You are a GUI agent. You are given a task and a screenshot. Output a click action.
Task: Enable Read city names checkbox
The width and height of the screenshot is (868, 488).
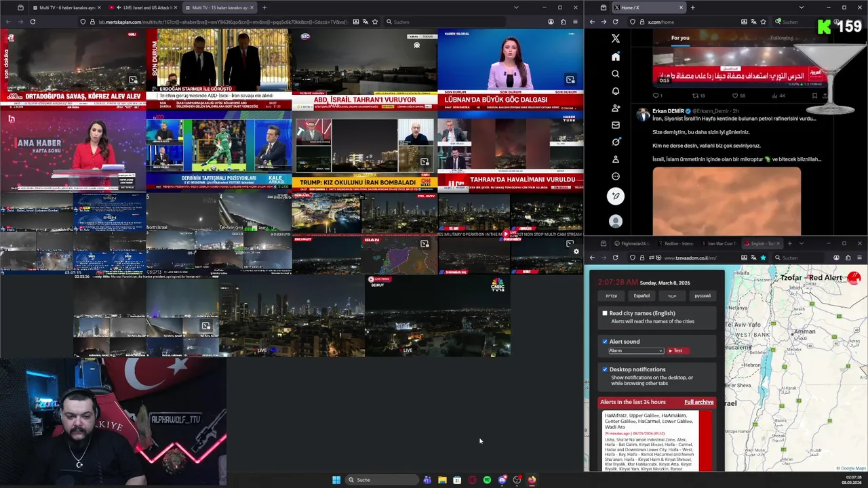coord(605,313)
